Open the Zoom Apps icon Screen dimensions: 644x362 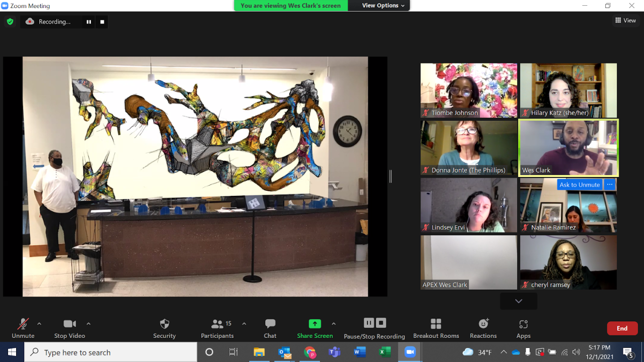523,324
